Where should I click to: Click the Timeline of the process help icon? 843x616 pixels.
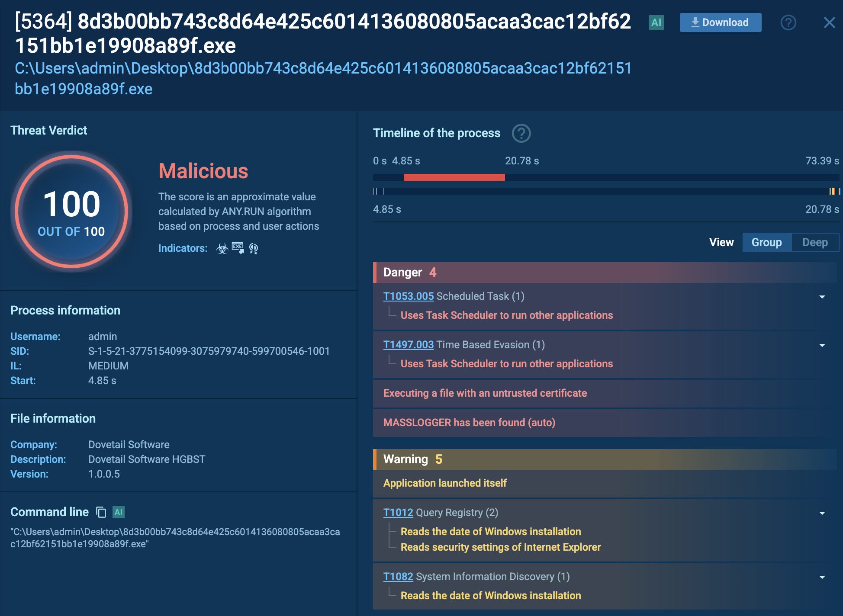point(521,133)
